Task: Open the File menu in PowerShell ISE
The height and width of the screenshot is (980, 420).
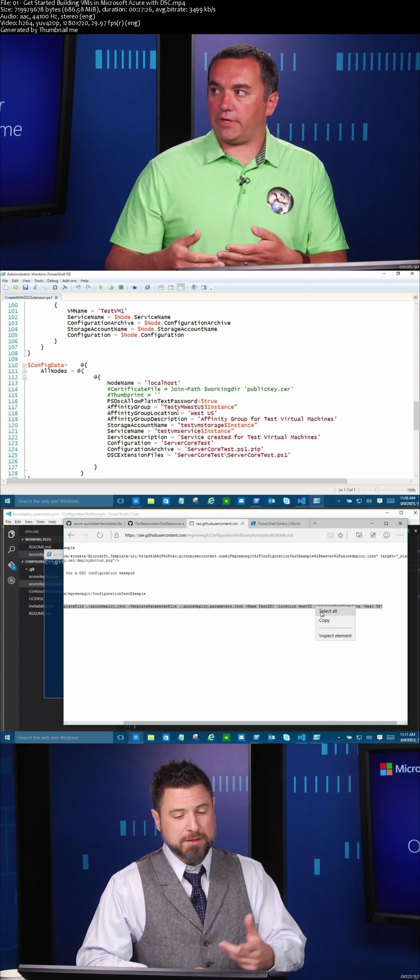Action: [x=5, y=281]
